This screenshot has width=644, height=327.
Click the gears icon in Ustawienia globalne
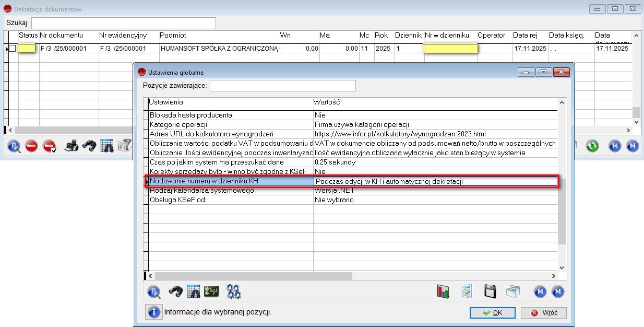pos(233,291)
